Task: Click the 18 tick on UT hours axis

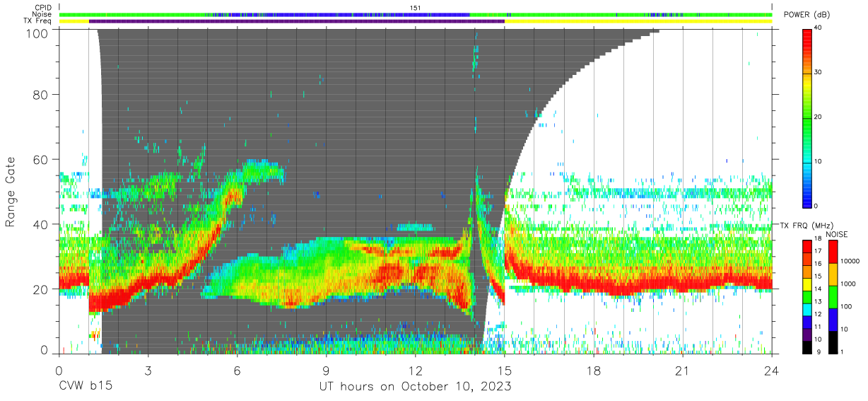Action: pyautogui.click(x=594, y=371)
